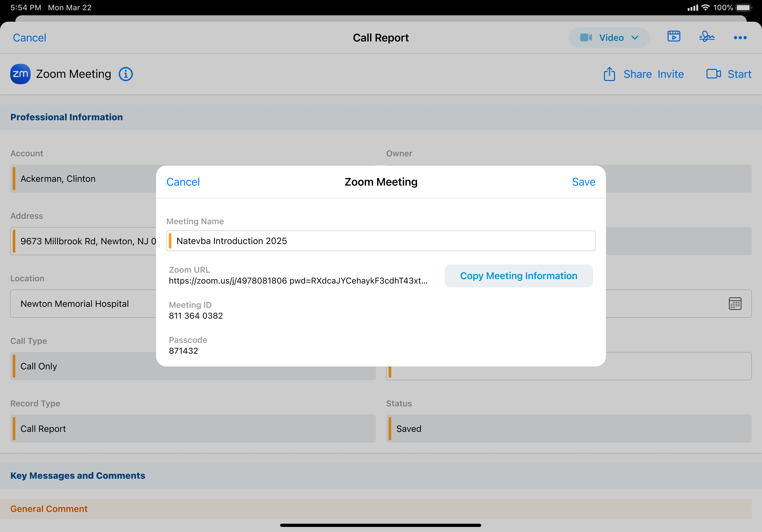
Task: Open the Zoom Meeting info icon
Action: [x=126, y=74]
